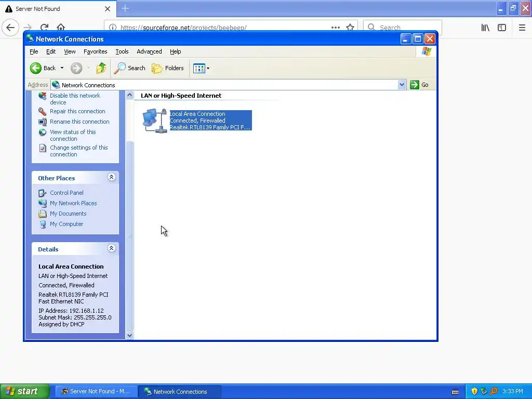532x399 pixels.
Task: Reload the Firefox page
Action: [45, 27]
